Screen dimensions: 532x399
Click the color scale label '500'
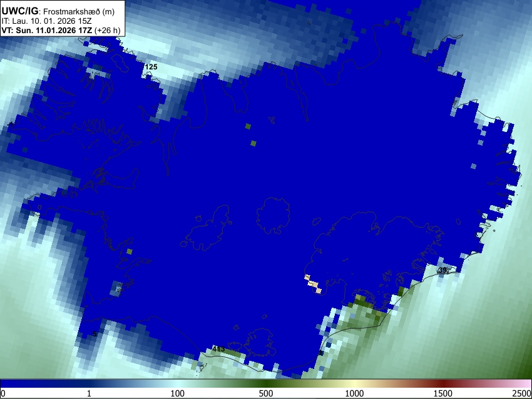pos(266,393)
